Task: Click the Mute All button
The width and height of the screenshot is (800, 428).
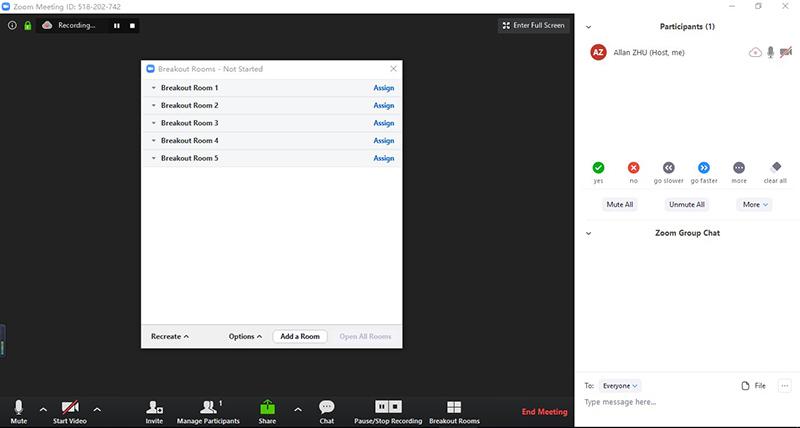Action: click(619, 205)
